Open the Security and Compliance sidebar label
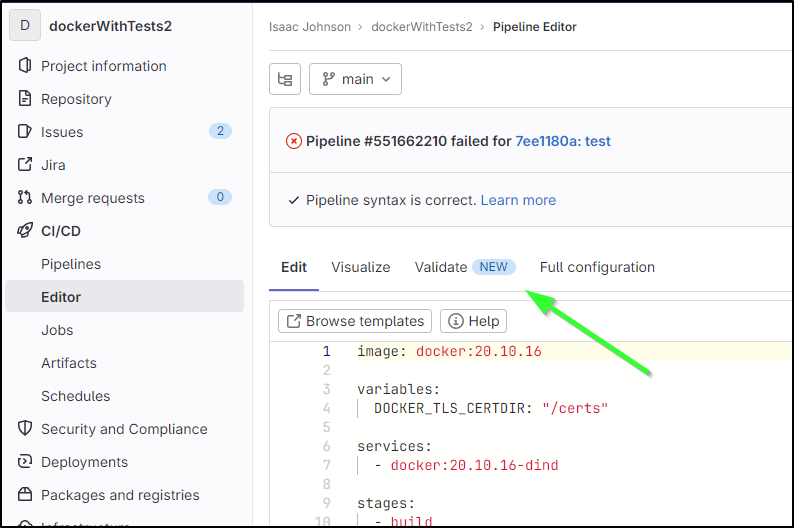 [x=124, y=429]
